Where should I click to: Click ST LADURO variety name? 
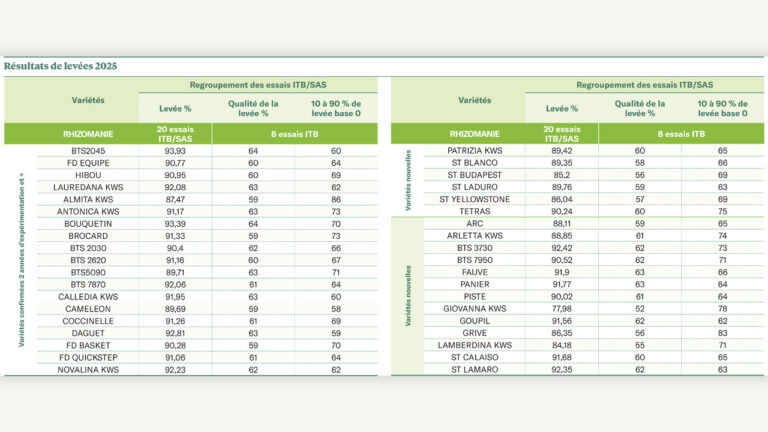475,187
